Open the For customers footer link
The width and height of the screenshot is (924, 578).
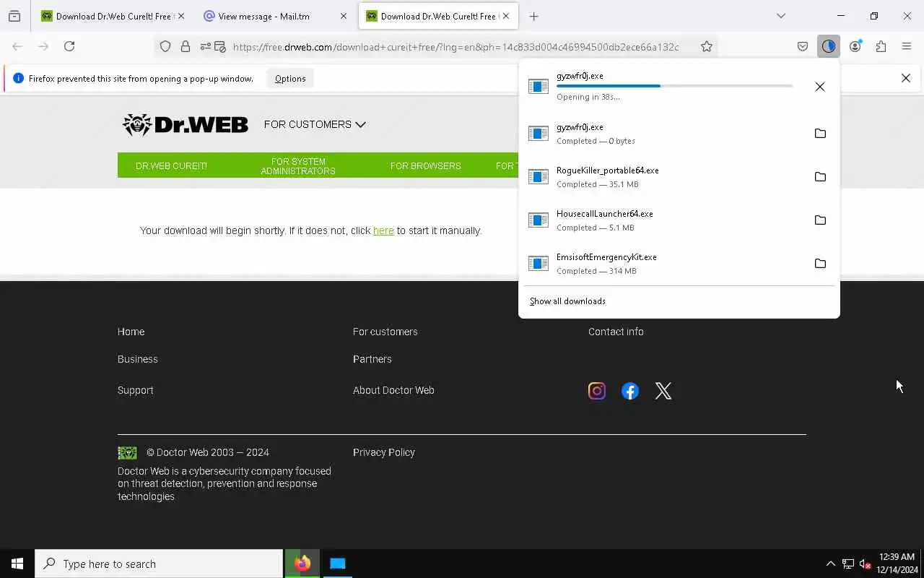pyautogui.click(x=385, y=332)
